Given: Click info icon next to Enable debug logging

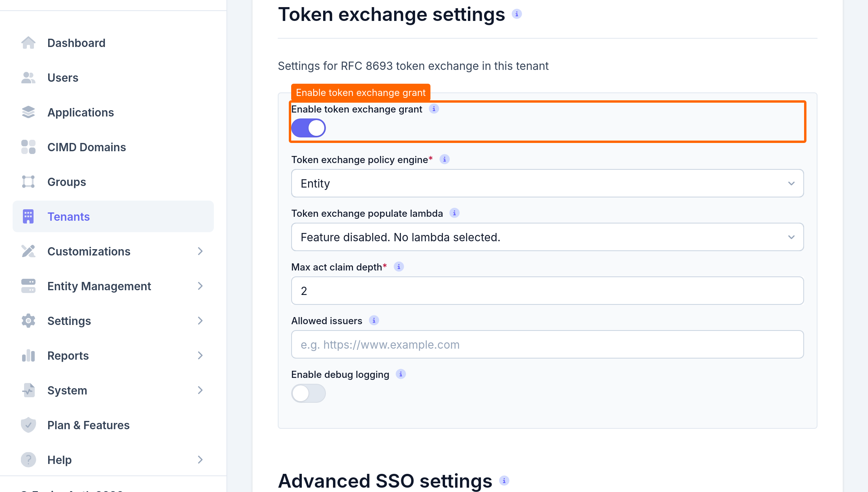Looking at the screenshot, I should (401, 374).
